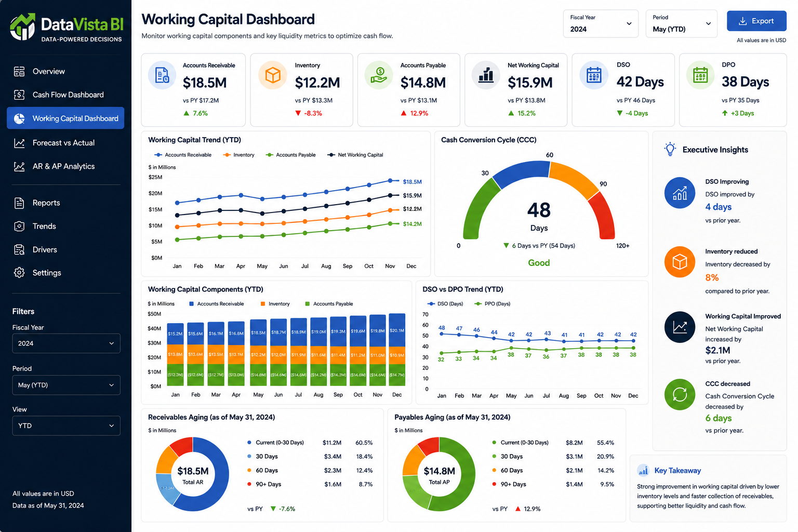Toggle Accounts Receivable series in trend legend
Viewport: 798px width, 532px height.
click(183, 155)
